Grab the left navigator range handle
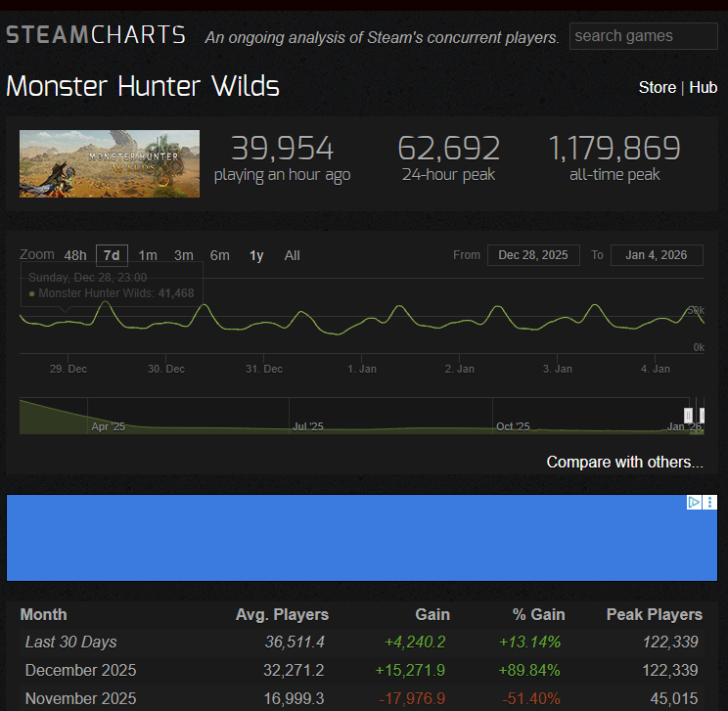This screenshot has height=711, width=728. tap(688, 415)
